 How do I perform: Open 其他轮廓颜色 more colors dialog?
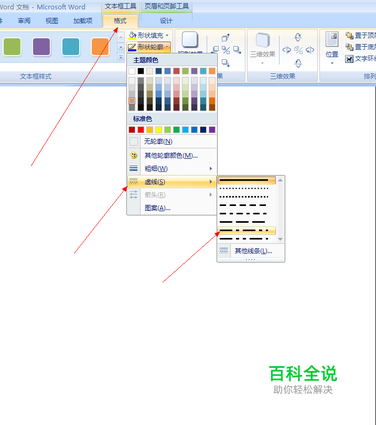tap(172, 155)
